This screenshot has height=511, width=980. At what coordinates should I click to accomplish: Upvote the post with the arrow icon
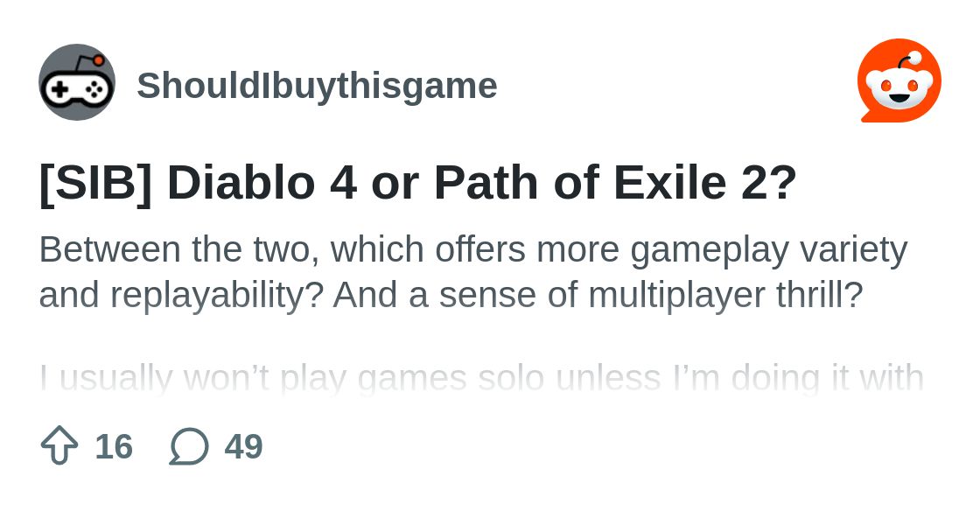59,445
